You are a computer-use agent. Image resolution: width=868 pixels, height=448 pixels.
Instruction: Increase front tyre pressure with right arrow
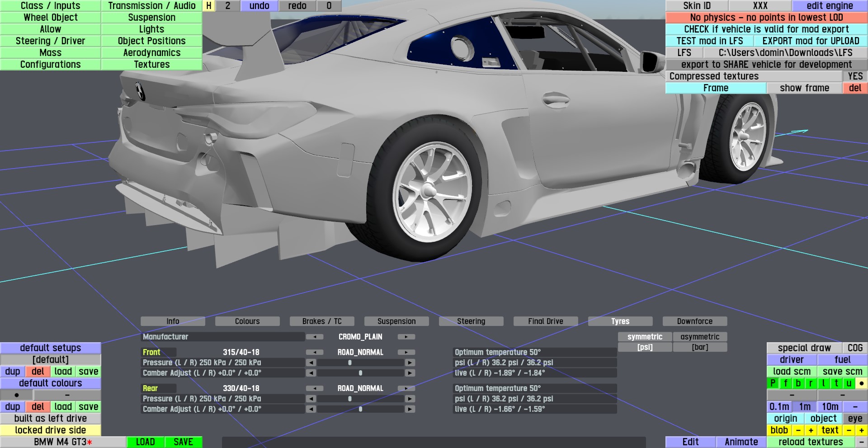point(410,363)
